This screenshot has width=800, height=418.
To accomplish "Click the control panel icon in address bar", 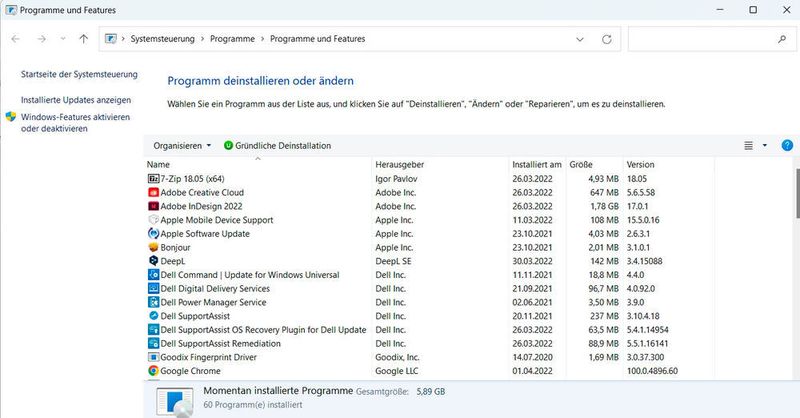I will [111, 39].
